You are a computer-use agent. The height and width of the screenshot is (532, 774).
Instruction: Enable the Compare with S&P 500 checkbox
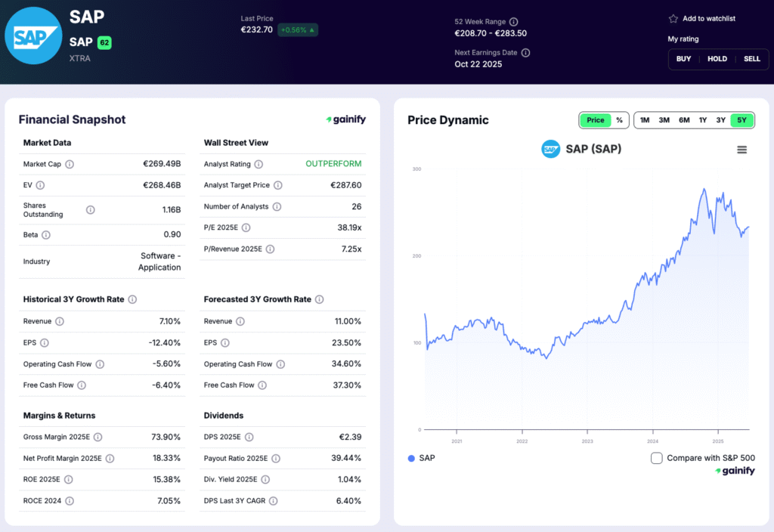pyautogui.click(x=656, y=458)
